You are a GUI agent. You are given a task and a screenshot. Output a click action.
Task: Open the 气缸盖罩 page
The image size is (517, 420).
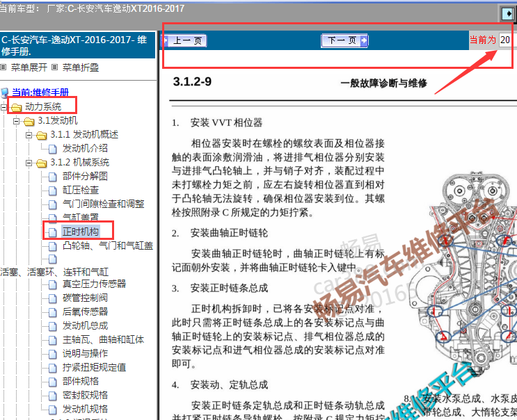[81, 217]
